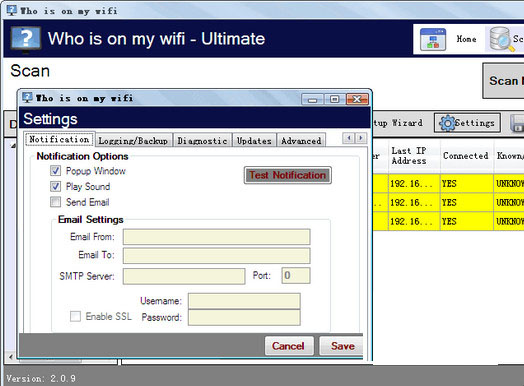This screenshot has width=524, height=386.
Task: Click the settings dialog title bar icon
Action: pos(27,98)
